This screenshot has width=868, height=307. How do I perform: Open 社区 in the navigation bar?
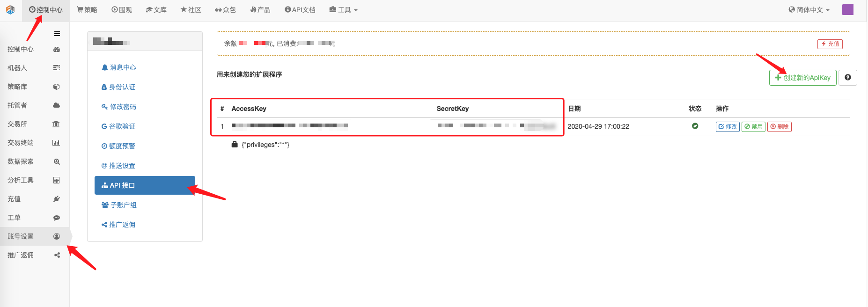pyautogui.click(x=191, y=10)
